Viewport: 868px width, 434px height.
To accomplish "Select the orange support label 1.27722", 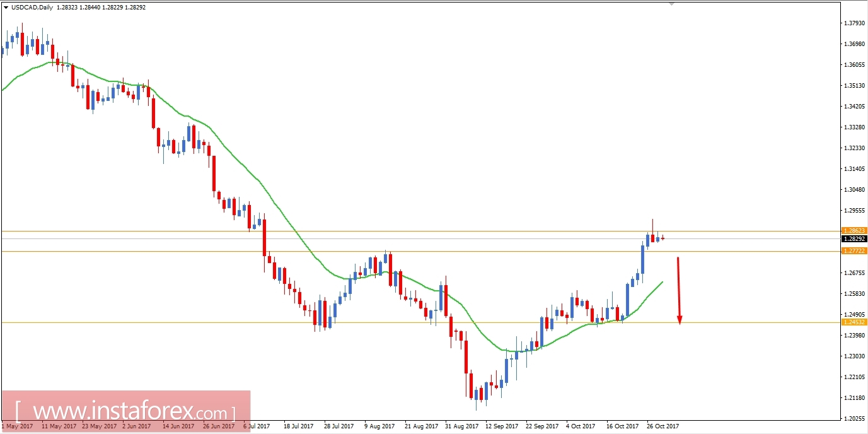I will [x=856, y=252].
